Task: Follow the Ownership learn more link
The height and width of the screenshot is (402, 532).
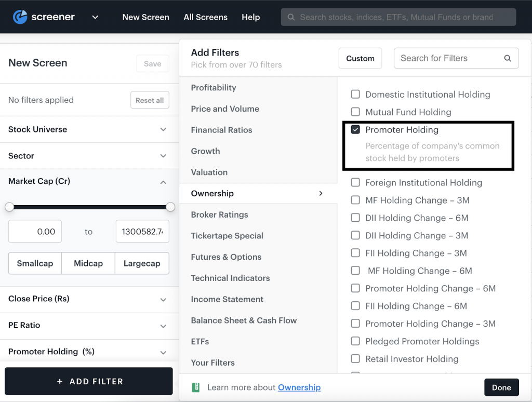Action: pyautogui.click(x=299, y=387)
